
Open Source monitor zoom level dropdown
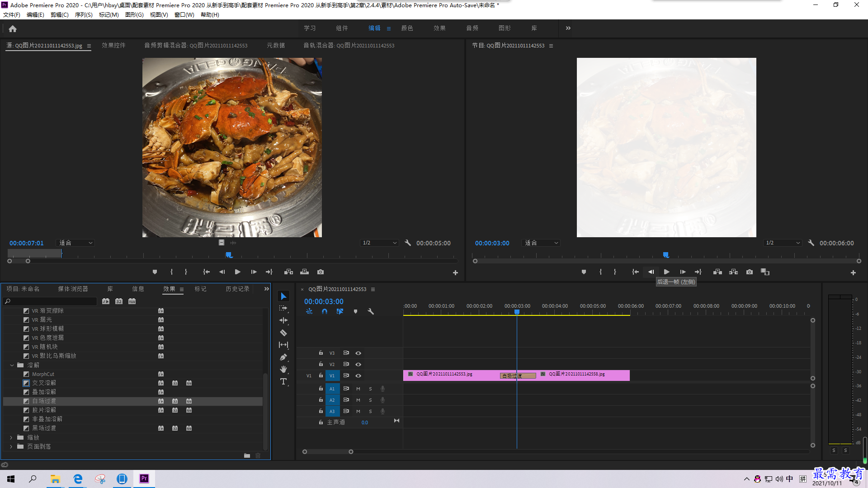pos(75,243)
